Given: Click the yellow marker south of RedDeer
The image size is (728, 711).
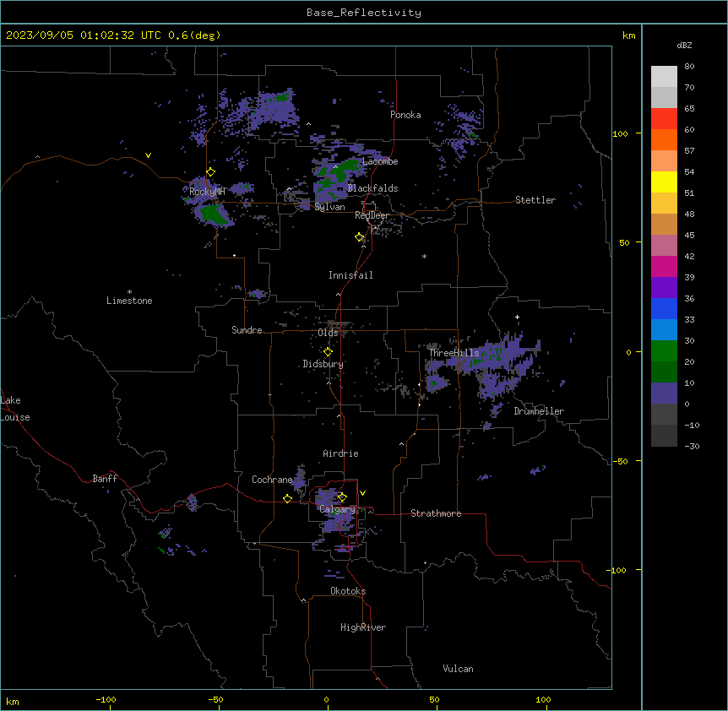Looking at the screenshot, I should tap(360, 237).
